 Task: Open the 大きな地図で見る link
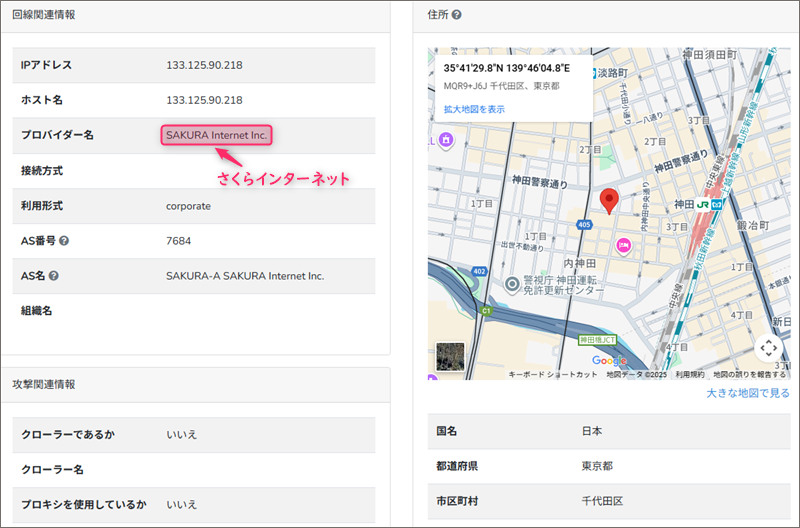(x=747, y=394)
